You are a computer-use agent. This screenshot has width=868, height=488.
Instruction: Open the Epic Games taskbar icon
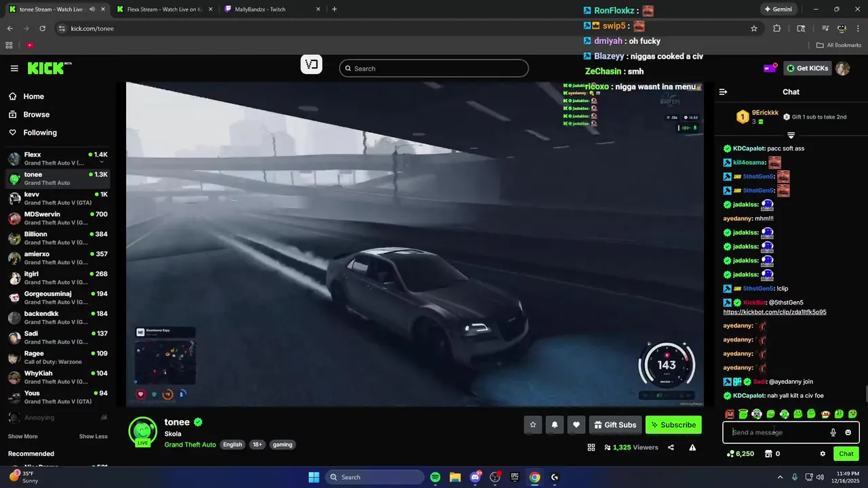pos(515,477)
